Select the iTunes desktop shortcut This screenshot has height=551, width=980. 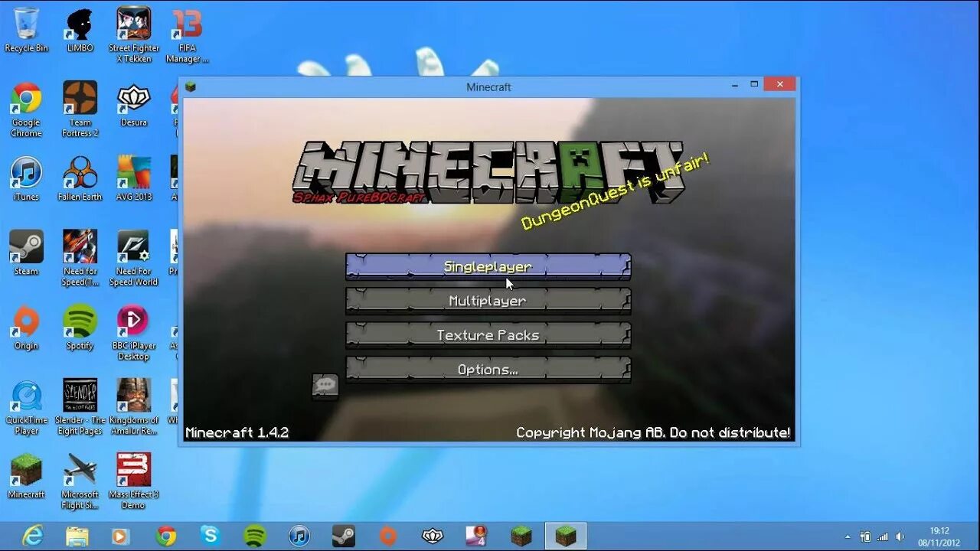26,178
